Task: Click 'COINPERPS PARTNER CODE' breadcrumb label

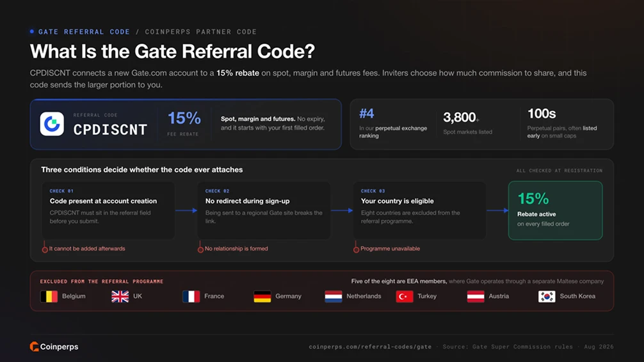Action: (x=201, y=31)
